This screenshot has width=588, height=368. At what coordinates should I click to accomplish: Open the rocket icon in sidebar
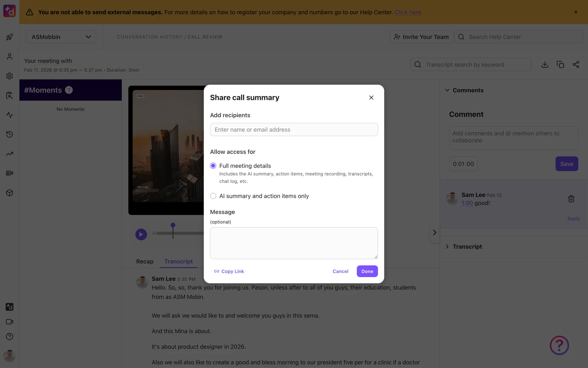coord(9,37)
